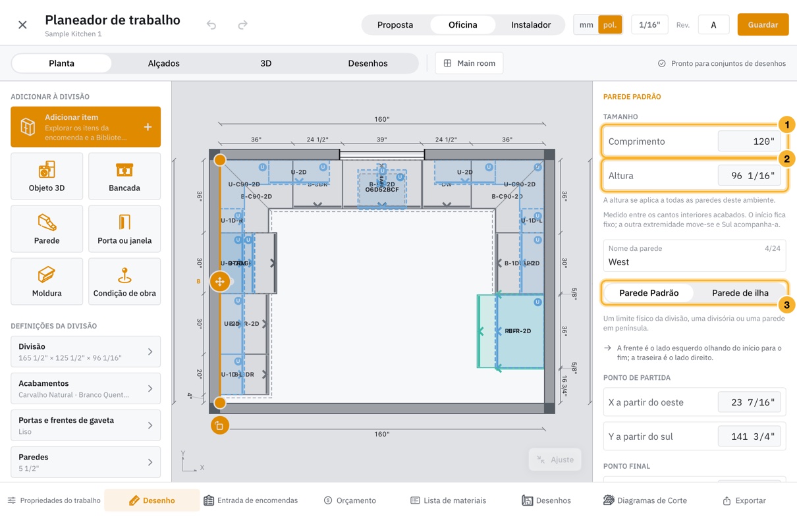Viewport: 797px width, 532px height.
Task: Save with the Guardar button
Action: (763, 25)
